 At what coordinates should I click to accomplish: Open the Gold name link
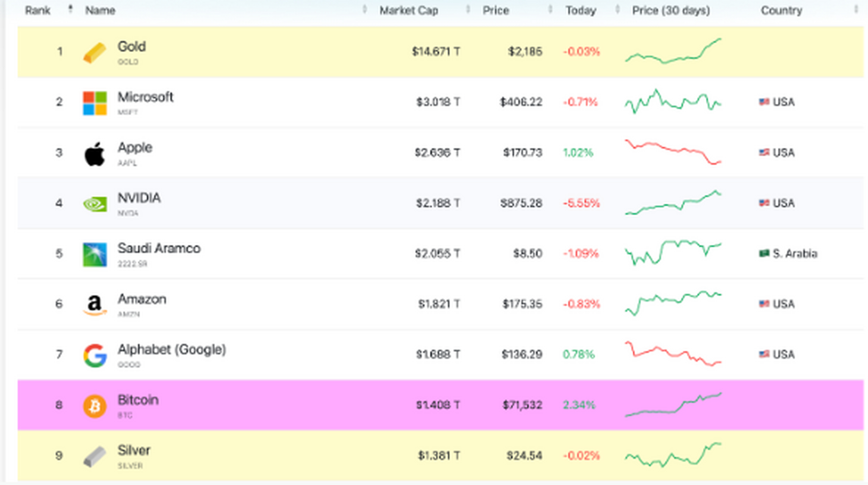point(131,47)
